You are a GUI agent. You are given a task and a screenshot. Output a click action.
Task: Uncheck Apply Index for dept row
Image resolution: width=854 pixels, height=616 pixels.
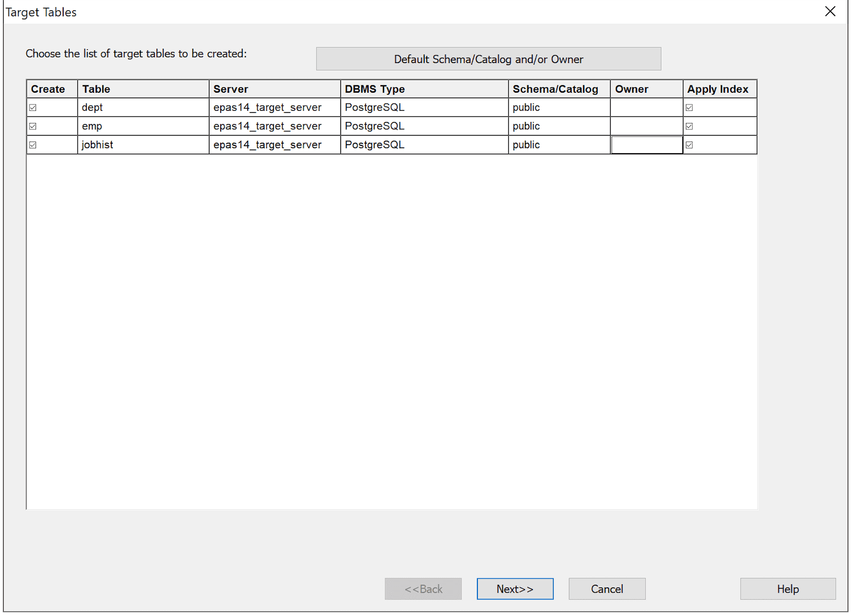pyautogui.click(x=690, y=107)
